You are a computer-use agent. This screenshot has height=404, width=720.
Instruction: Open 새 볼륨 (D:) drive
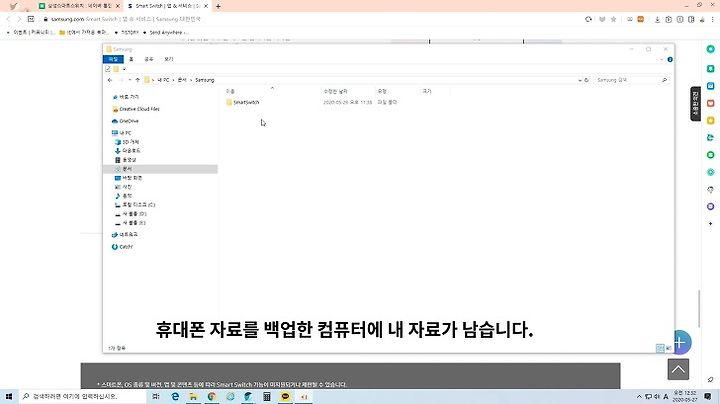click(x=131, y=214)
